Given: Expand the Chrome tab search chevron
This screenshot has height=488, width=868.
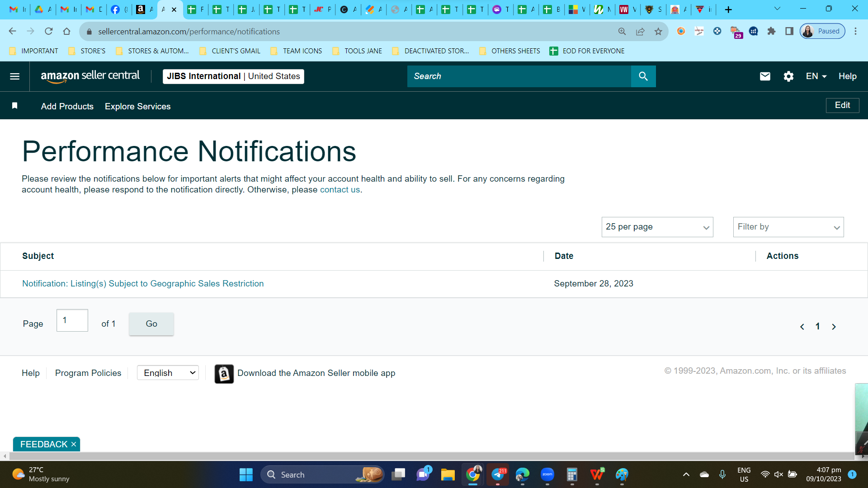Looking at the screenshot, I should click(x=777, y=9).
